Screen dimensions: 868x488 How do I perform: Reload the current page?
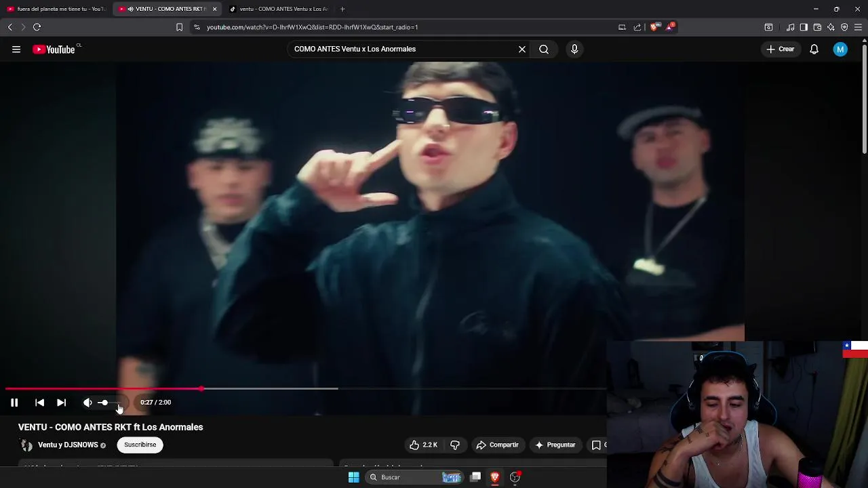pos(37,27)
